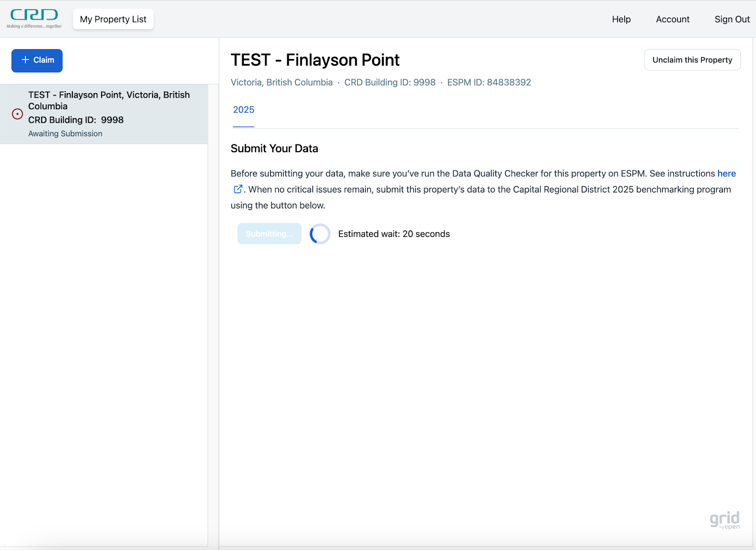Click the Awaiting Submission status text
This screenshot has width=756, height=550.
point(65,134)
